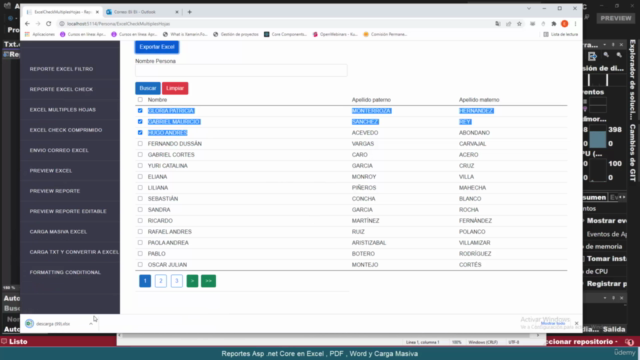Click the RODRÍGUEZ maternal surname cell
640x360 pixels.
475,253
